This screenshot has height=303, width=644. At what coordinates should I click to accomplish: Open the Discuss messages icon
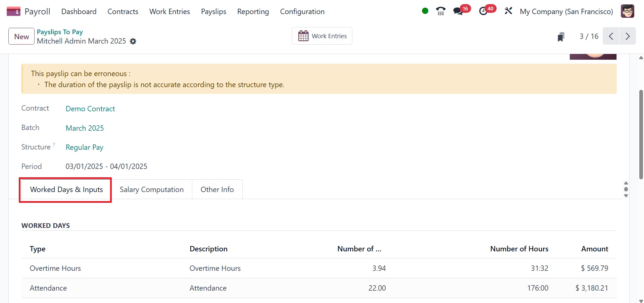tap(458, 11)
